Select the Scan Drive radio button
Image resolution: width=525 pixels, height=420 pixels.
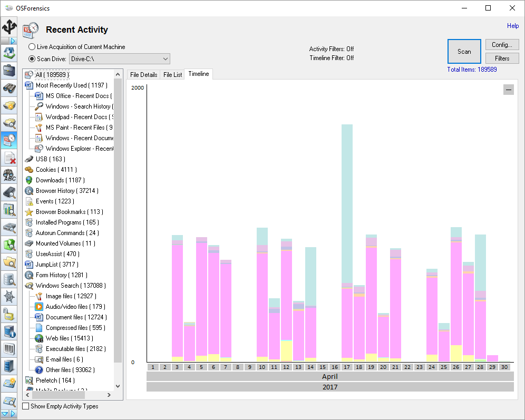(x=32, y=59)
